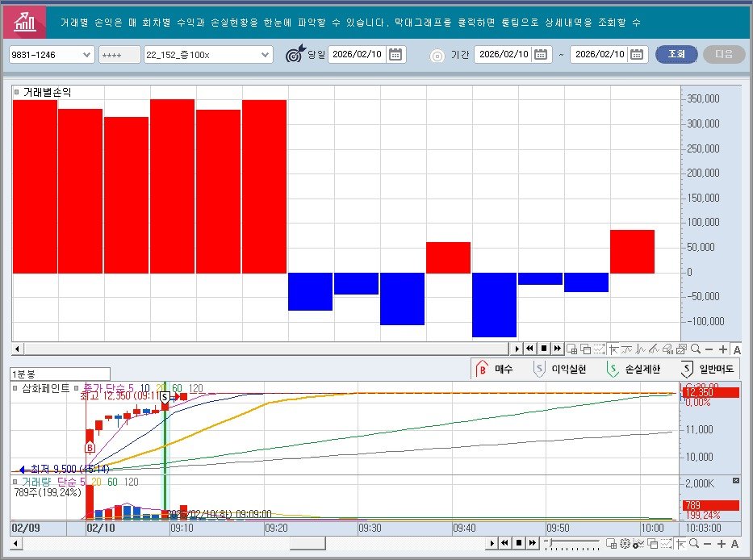Click the period start date input field

point(502,55)
